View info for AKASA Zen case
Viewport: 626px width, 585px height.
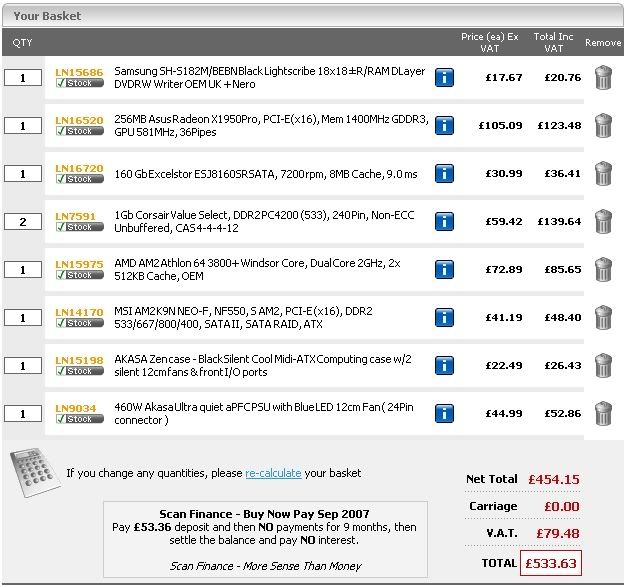click(445, 365)
